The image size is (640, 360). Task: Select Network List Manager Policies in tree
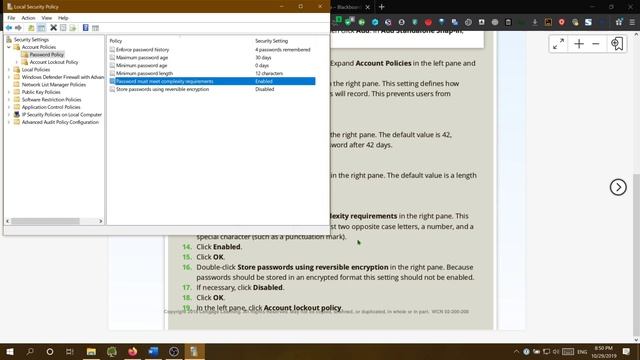coord(53,84)
